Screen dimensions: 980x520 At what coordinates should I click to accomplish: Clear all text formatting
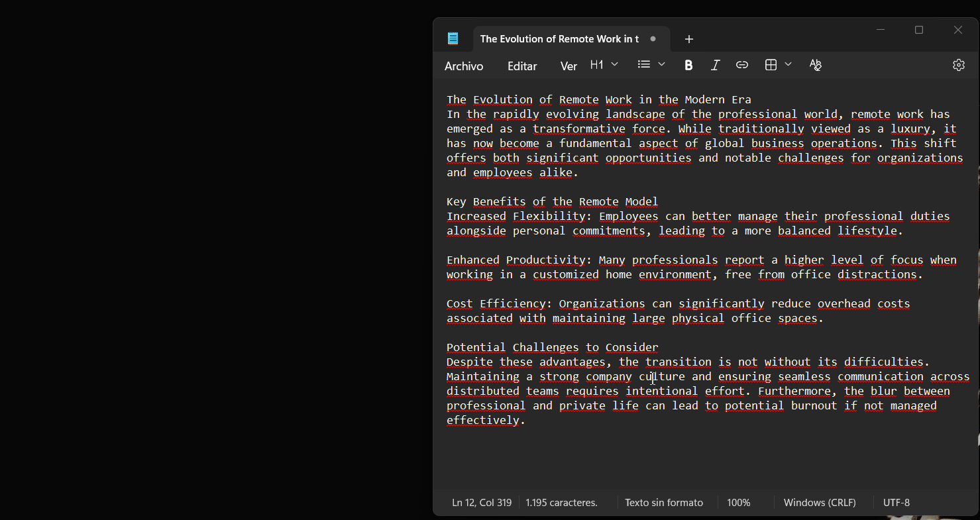coord(815,64)
